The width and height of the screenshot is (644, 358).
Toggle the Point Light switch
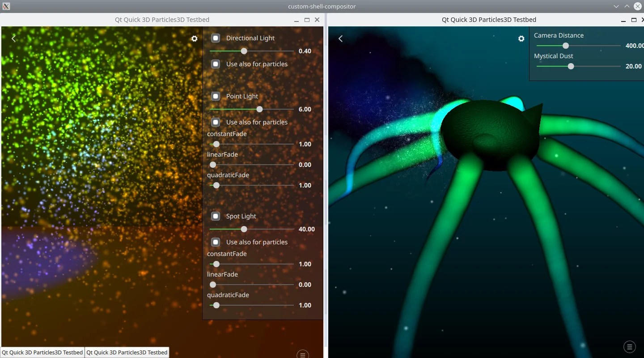pyautogui.click(x=216, y=96)
